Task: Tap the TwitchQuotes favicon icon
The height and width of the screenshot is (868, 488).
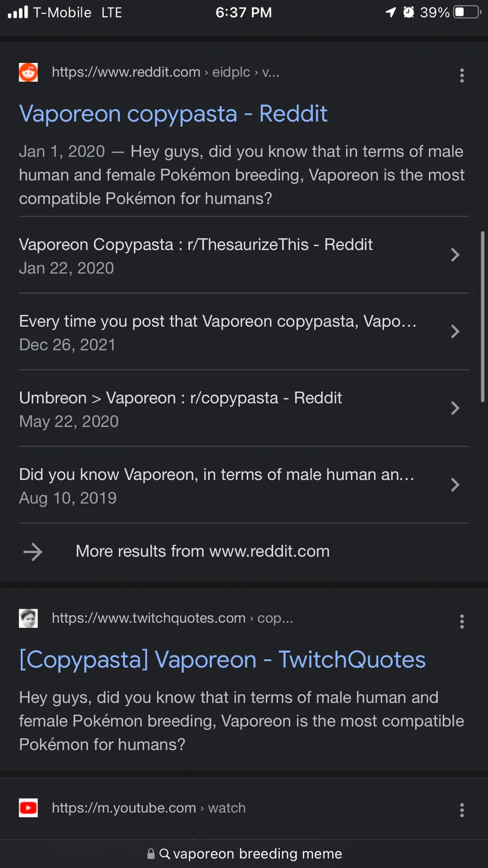Action: click(28, 618)
